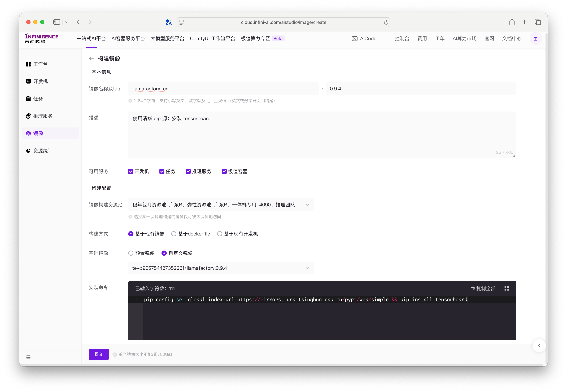Open 官网 link in top bar

(489, 39)
